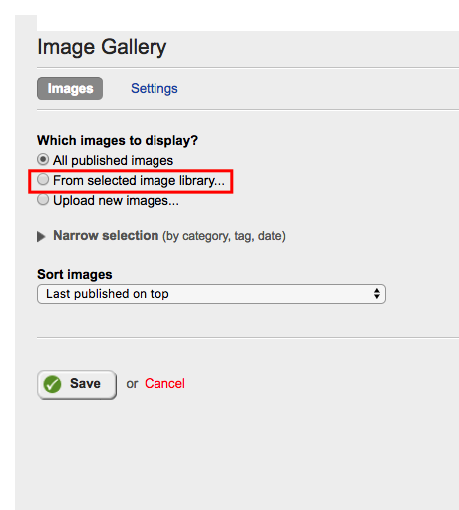Switch to the Images tab

pos(70,89)
